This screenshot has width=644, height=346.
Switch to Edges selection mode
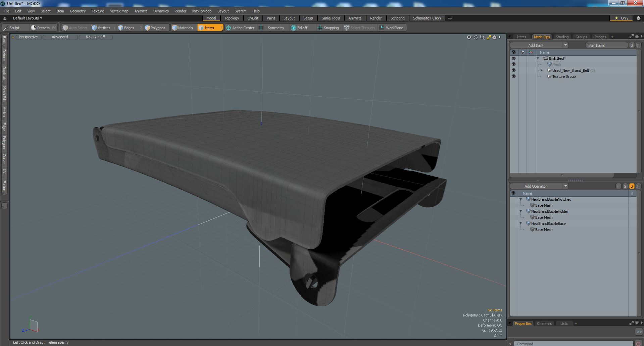[x=129, y=28]
